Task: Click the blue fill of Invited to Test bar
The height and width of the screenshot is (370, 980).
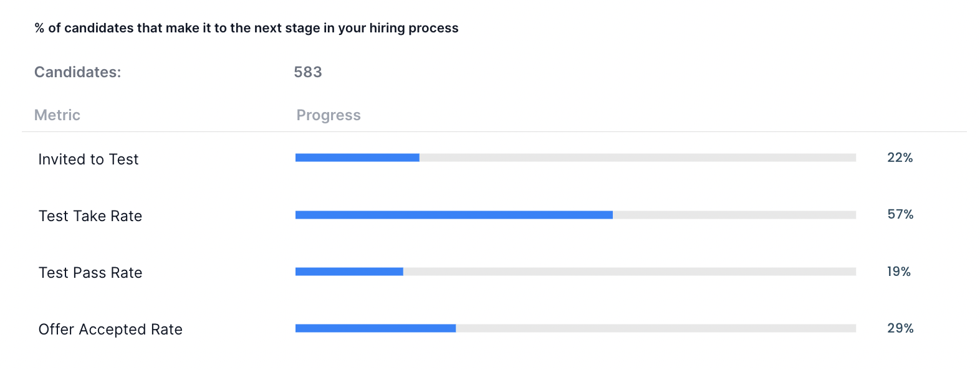Action: pyautogui.click(x=357, y=158)
